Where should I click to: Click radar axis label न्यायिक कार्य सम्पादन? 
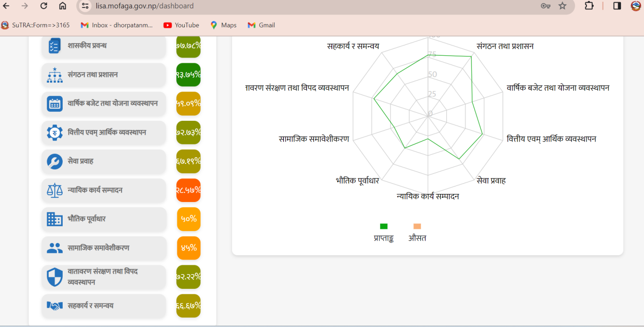click(428, 196)
